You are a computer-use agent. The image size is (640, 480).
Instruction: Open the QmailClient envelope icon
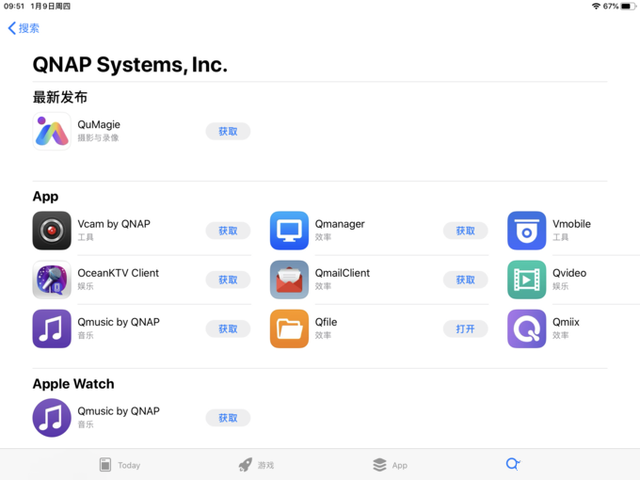click(x=289, y=280)
